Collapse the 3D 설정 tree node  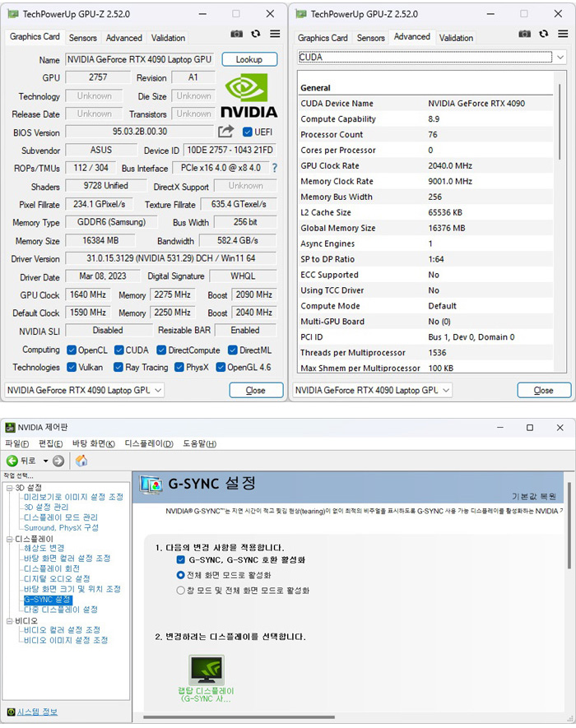point(8,488)
